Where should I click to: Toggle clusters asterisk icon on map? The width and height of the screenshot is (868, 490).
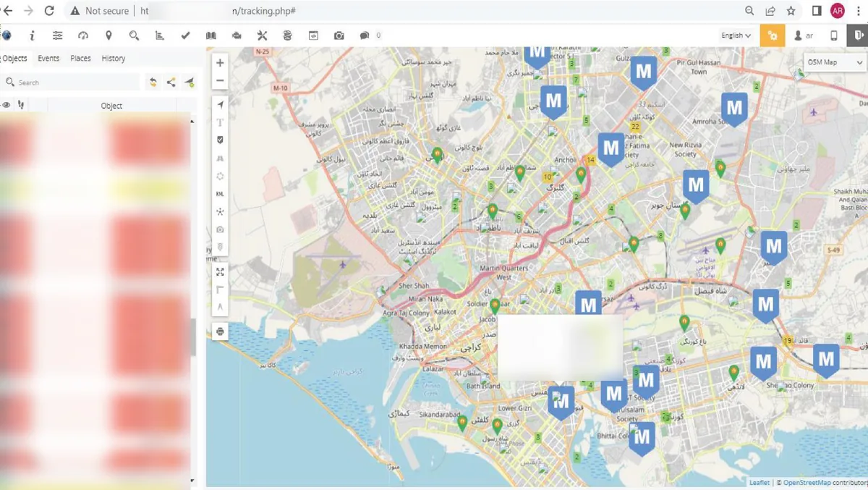pos(221,211)
